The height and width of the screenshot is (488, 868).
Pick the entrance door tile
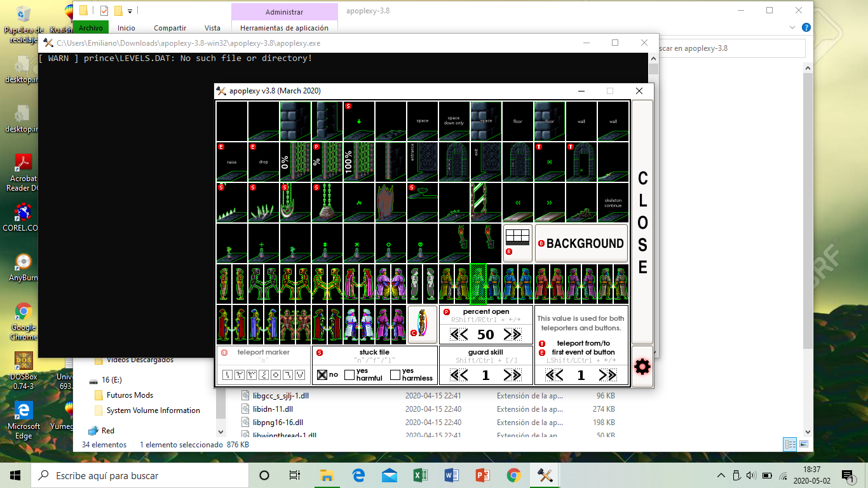(x=423, y=161)
